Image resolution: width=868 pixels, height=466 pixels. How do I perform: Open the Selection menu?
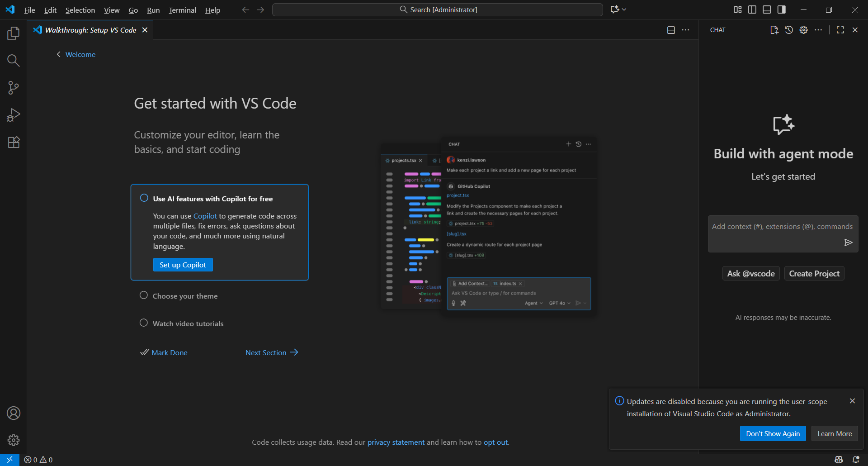click(80, 10)
